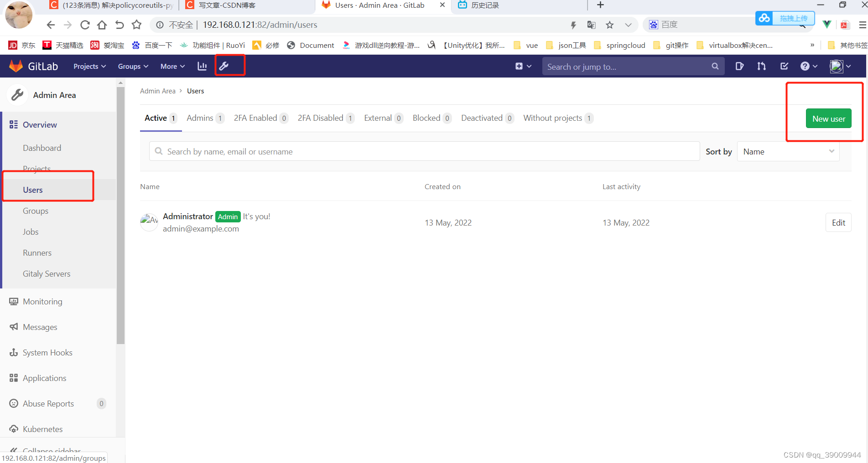Open a new browser tab with plus

600,5
